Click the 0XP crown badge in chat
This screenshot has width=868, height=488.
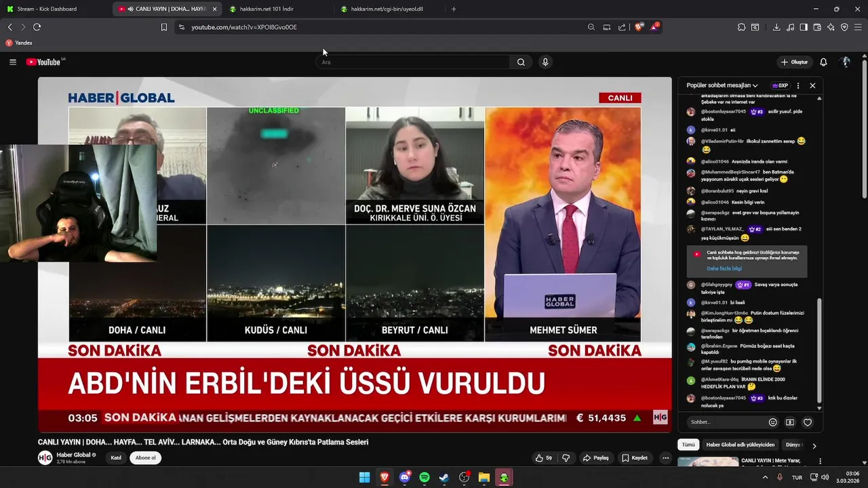coord(779,85)
